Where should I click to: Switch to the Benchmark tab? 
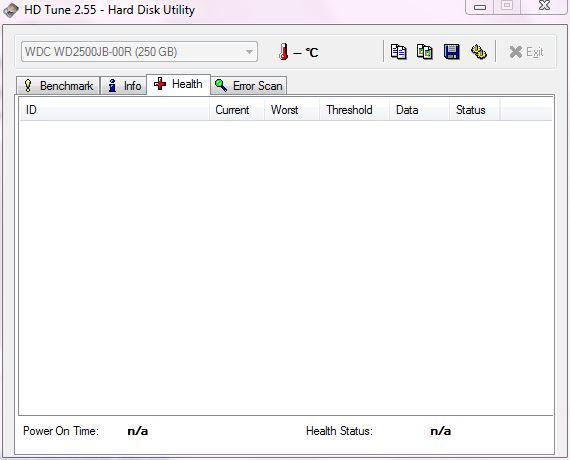coord(58,86)
